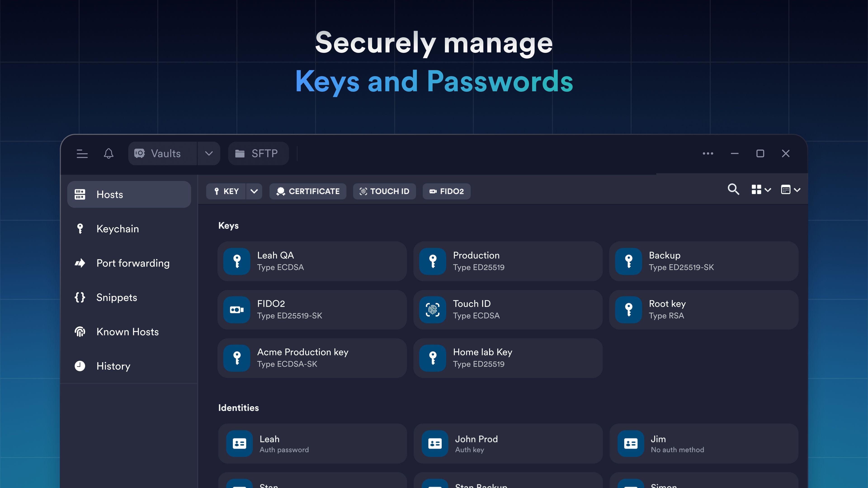Toggle the TOUCH ID filter
The height and width of the screenshot is (488, 868).
[x=384, y=191]
